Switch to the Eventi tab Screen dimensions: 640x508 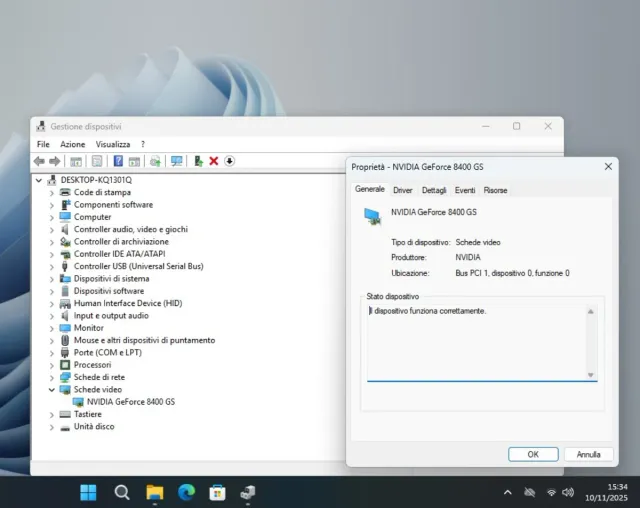465,191
